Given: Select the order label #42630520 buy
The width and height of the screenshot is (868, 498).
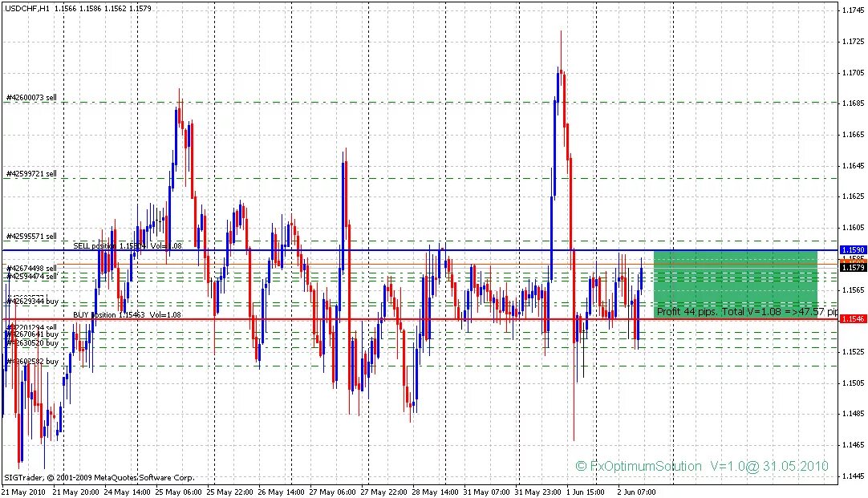Looking at the screenshot, I should tap(32, 343).
